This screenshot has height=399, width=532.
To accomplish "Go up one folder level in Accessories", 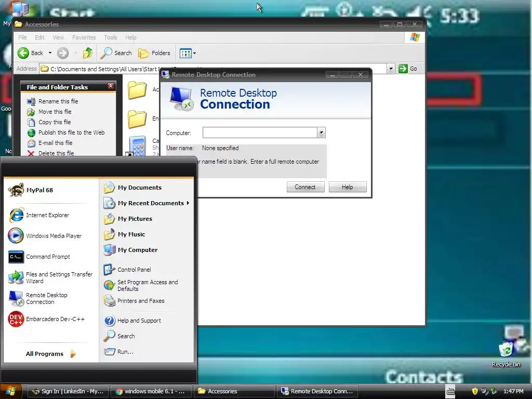I will 88,53.
